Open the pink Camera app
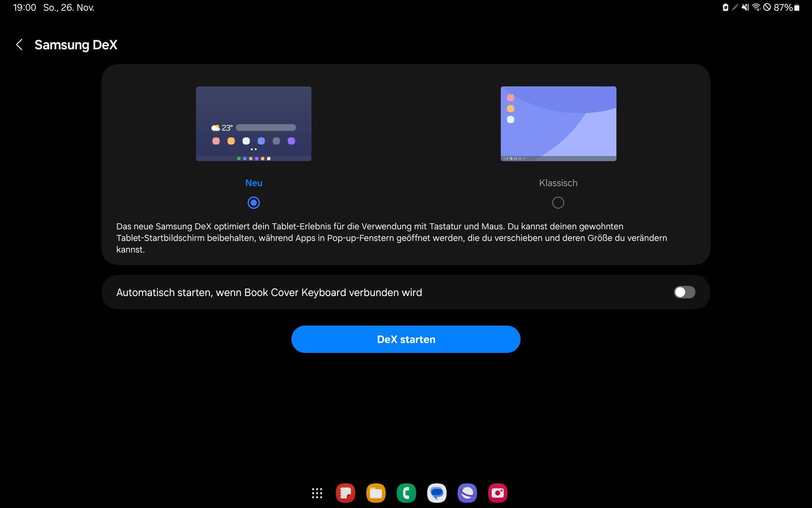The width and height of the screenshot is (812, 508). pos(498,493)
